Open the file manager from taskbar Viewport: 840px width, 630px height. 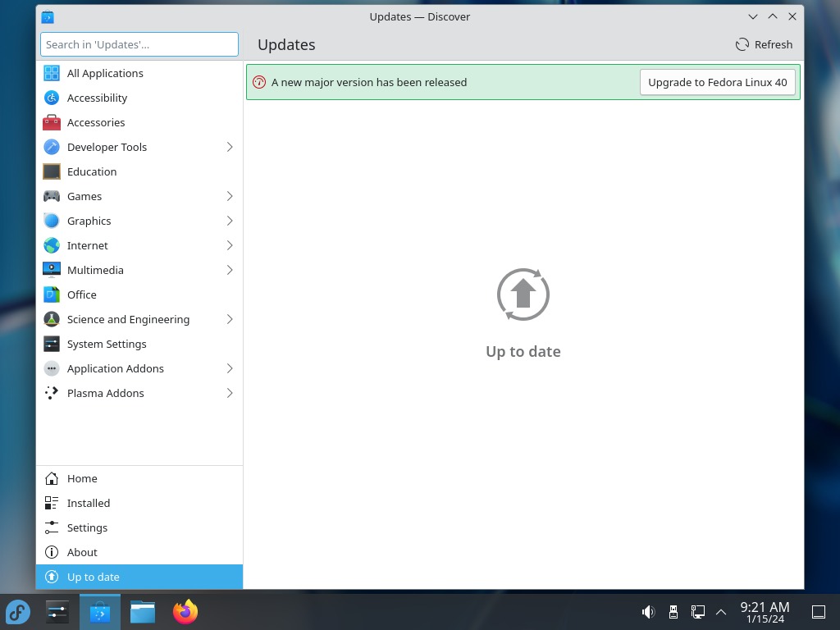[x=143, y=612]
